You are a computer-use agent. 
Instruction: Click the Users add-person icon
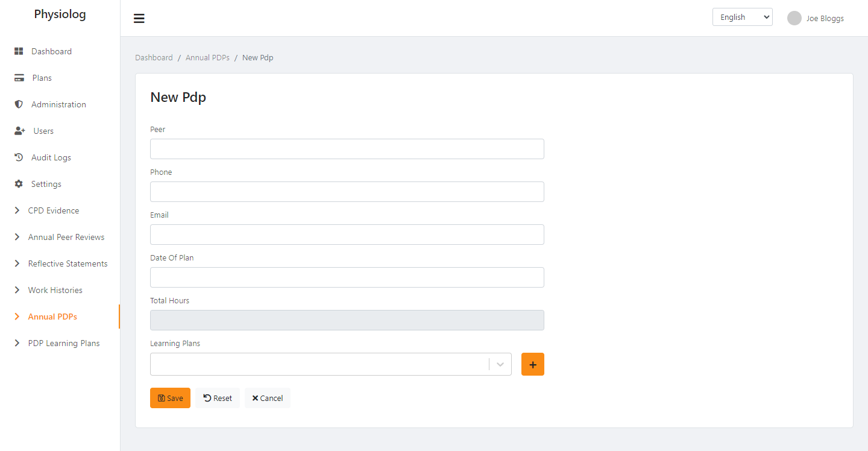point(19,131)
